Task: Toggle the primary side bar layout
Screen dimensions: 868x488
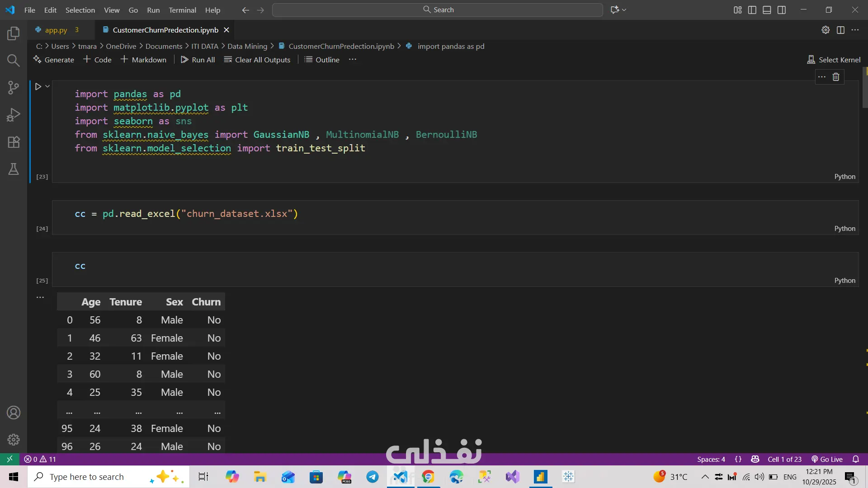Action: click(752, 10)
